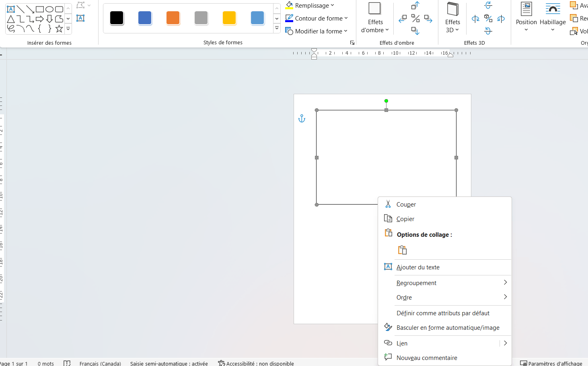This screenshot has height=366, width=588.
Task: Select Ajouter du texte in the context menu
Action: point(445,267)
